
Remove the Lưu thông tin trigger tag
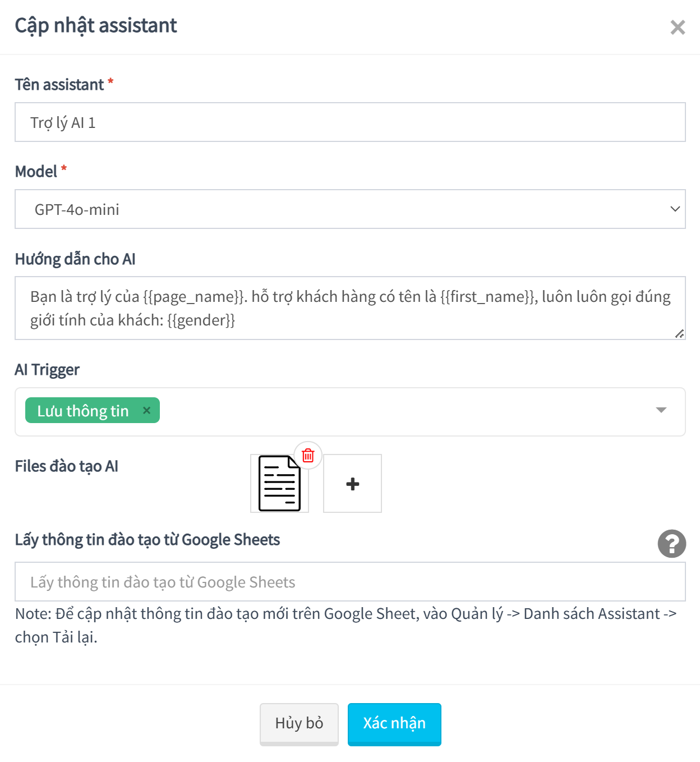(146, 410)
